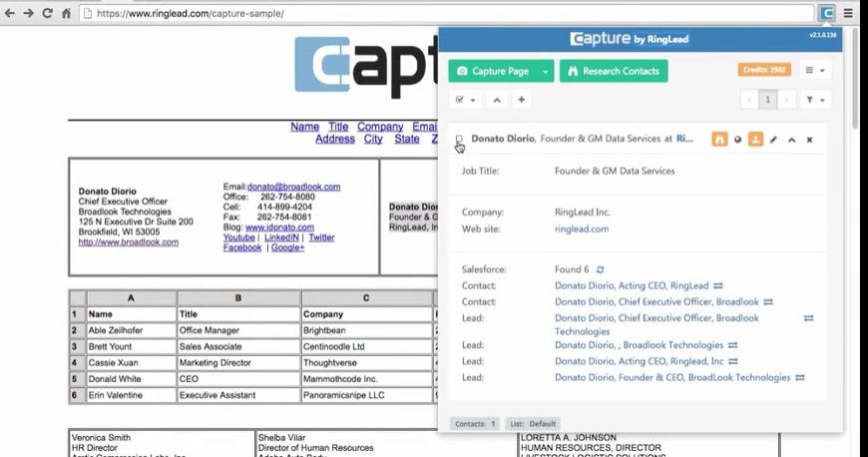Open the Youtube link
Image resolution: width=868 pixels, height=457 pixels.
(239, 237)
